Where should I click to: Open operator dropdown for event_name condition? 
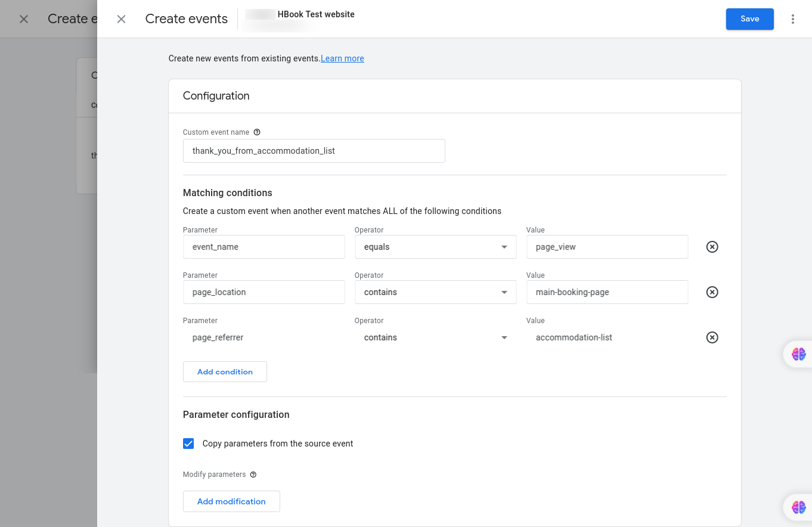[435, 247]
